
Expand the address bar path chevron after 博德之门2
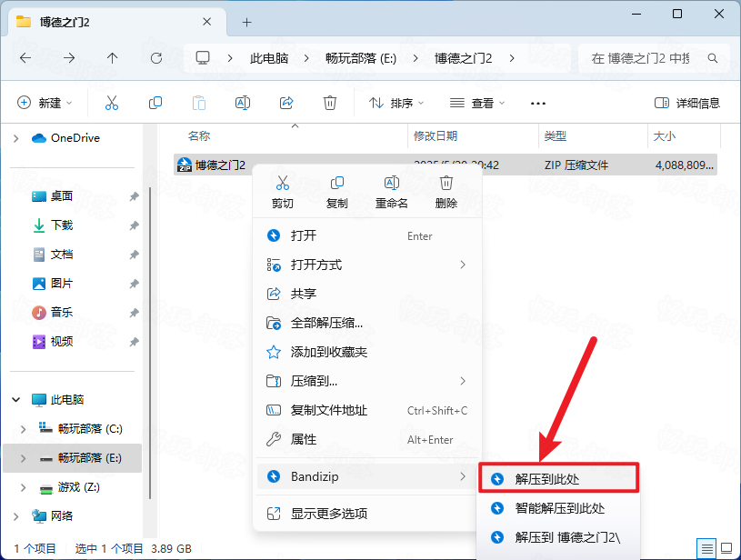click(x=512, y=58)
